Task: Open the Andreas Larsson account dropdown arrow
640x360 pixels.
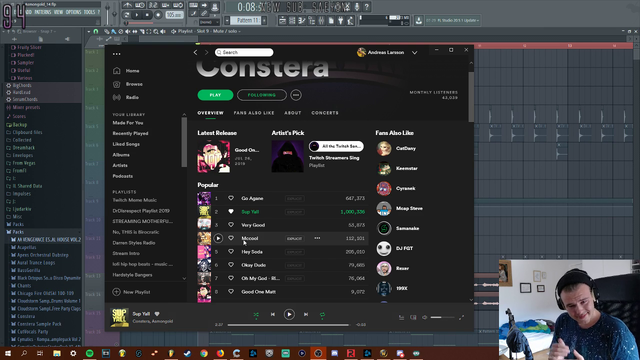Action: tap(414, 53)
